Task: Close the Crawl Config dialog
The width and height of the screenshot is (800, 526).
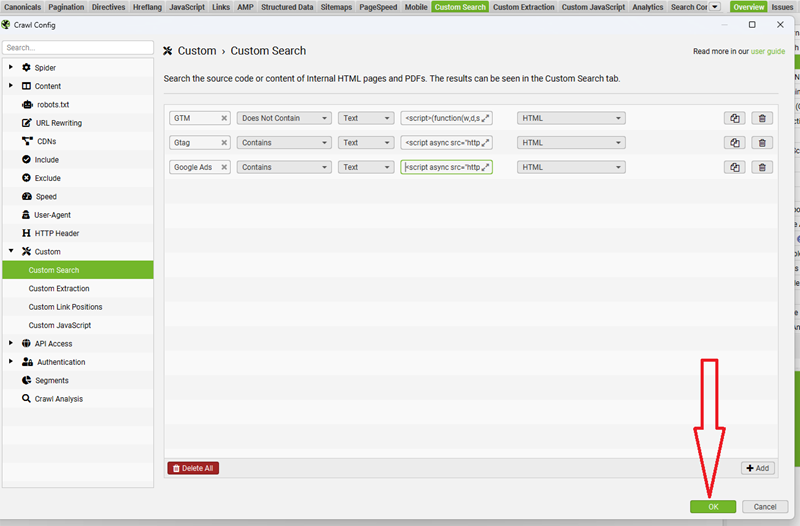Action: click(x=780, y=24)
